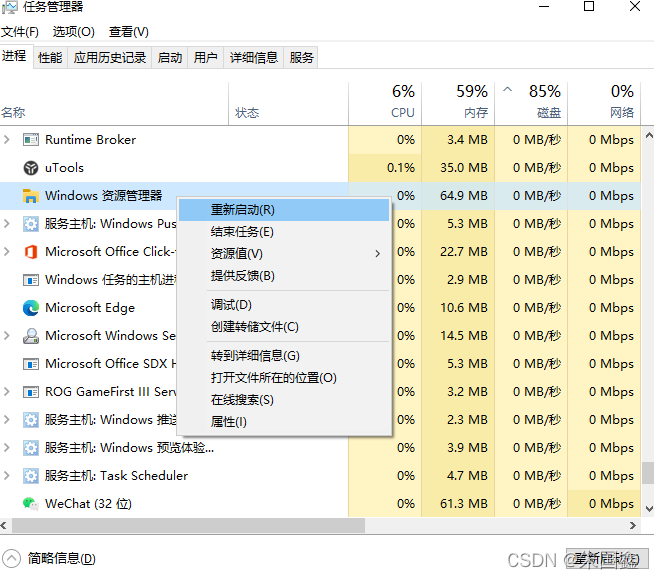Screen dimensions: 654x579
Task: Select 调试(D) from the context menu
Action: point(284,305)
